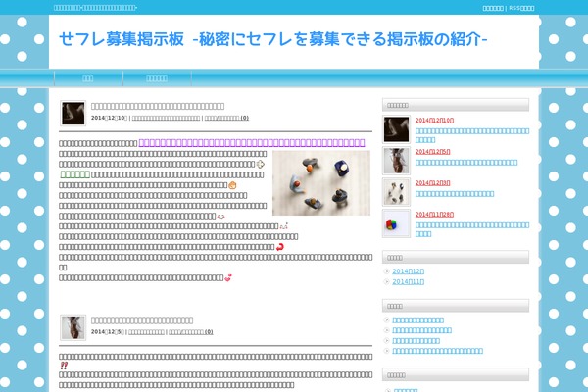Open the sidebar post title under 2014年12月5日
The width and height of the screenshot is (588, 392).
click(x=466, y=163)
